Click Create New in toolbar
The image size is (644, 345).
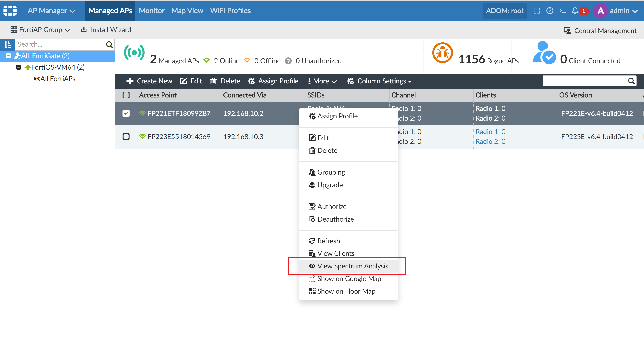pyautogui.click(x=149, y=81)
